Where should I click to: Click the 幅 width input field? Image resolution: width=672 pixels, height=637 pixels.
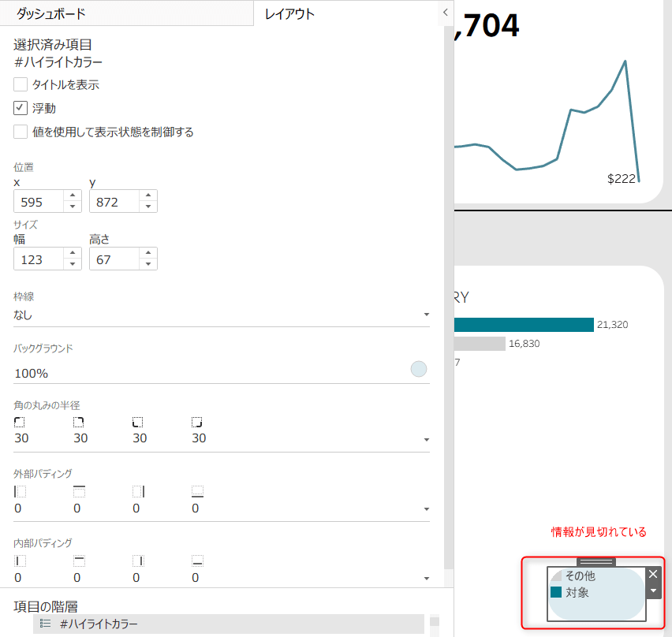coord(39,259)
